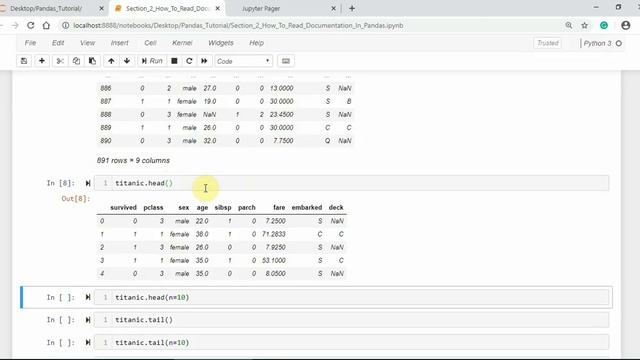Click the 'embarked' column header in Out[8]
Viewport: 640px width, 360px height.
click(307, 207)
